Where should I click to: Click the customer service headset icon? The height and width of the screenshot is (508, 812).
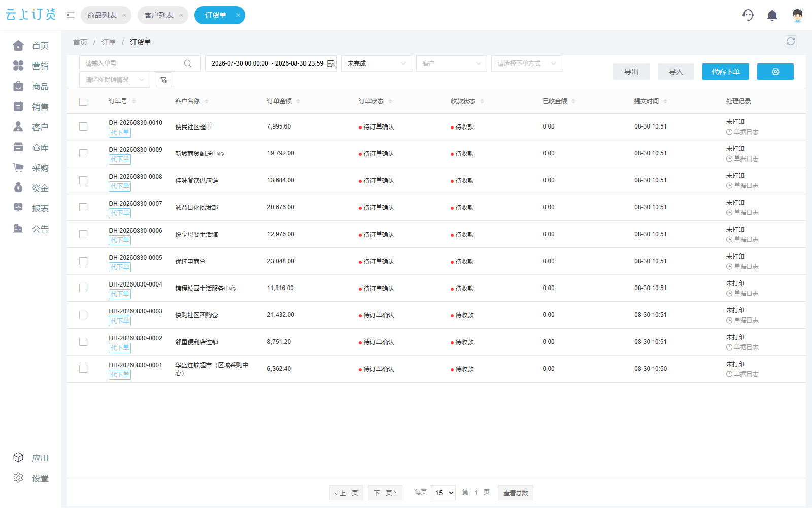(x=748, y=15)
